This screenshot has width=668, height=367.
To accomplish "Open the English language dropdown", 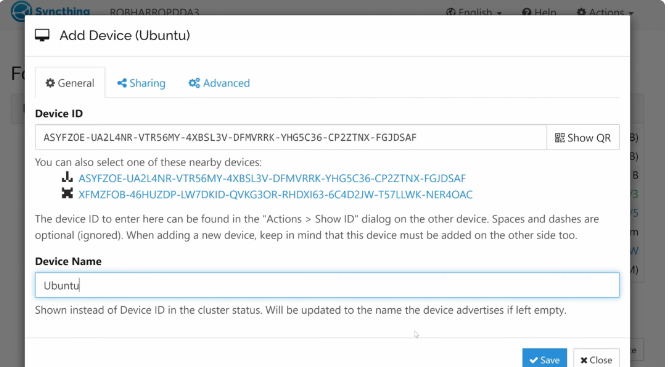I will click(x=474, y=12).
